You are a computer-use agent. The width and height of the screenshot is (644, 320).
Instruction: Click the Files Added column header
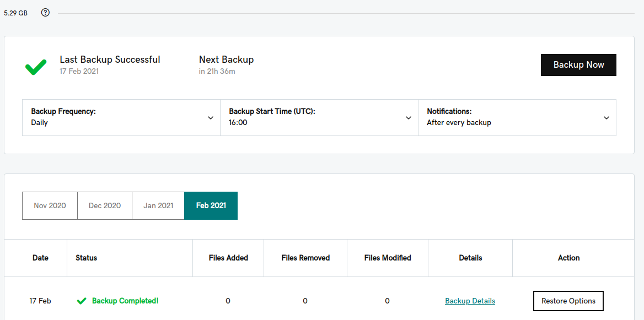[228, 258]
